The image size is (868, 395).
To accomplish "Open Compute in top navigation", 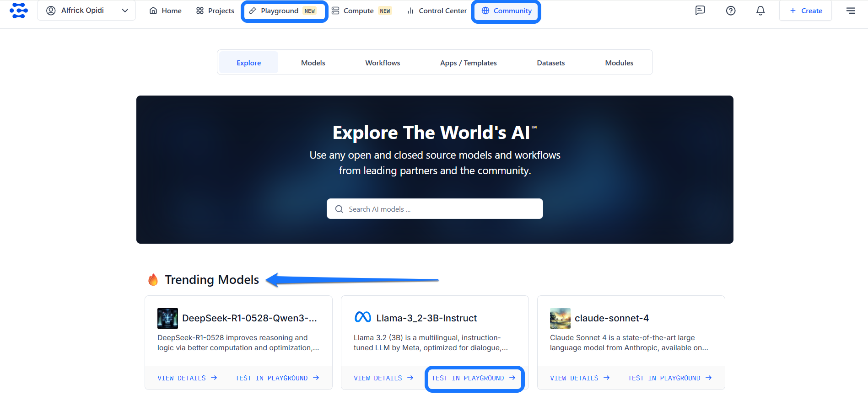I will click(x=361, y=11).
